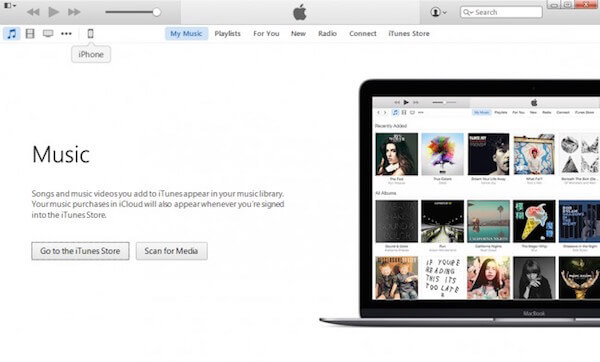Open the sidebar window menu dropdown

click(10, 6)
